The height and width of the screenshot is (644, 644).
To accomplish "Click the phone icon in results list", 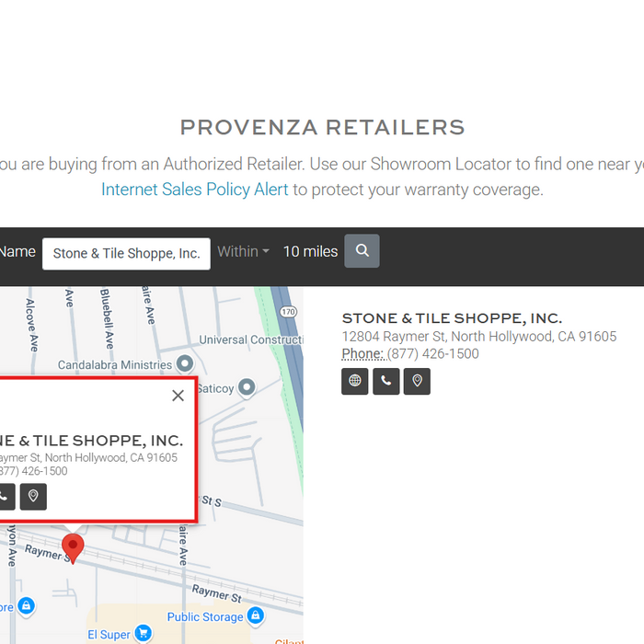I will pos(385,381).
